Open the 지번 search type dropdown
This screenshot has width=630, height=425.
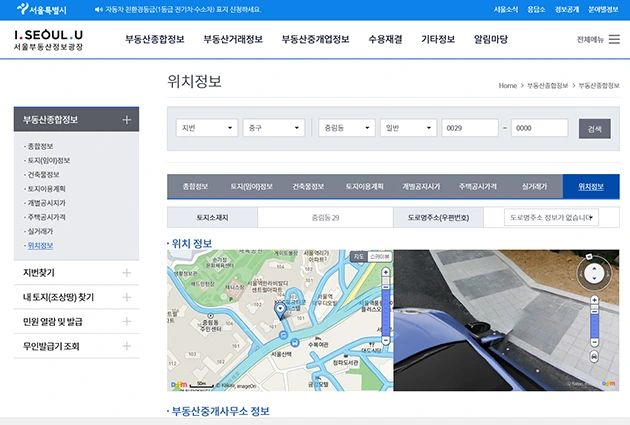point(207,128)
